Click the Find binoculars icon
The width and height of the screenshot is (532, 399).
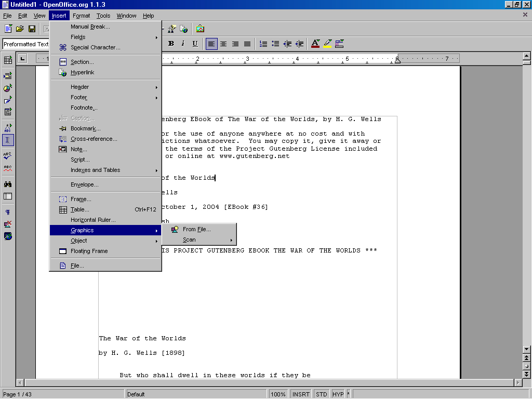pyautogui.click(x=8, y=184)
